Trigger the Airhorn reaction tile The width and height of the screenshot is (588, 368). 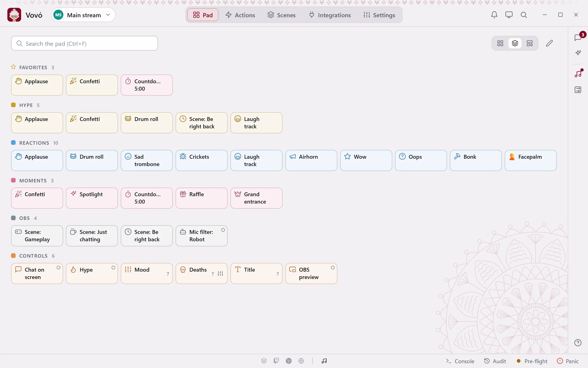click(311, 160)
